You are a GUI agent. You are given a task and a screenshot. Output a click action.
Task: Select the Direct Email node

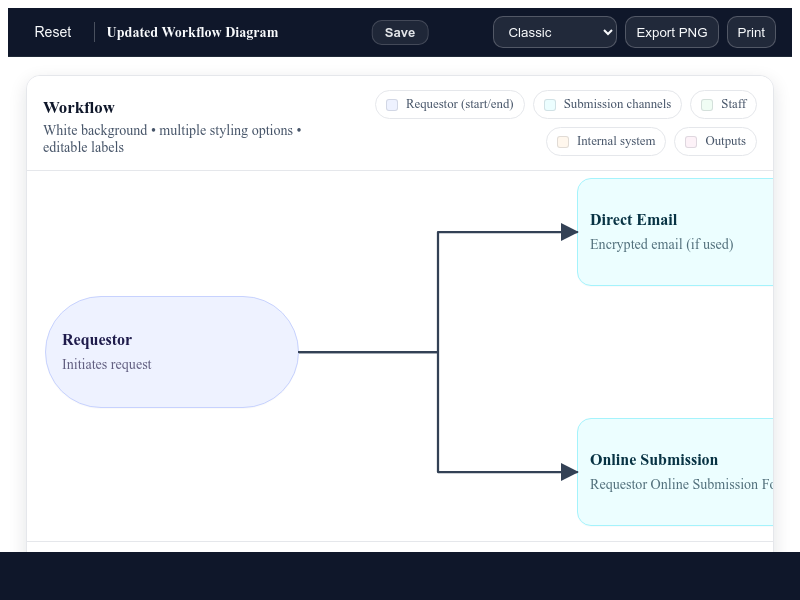point(675,232)
